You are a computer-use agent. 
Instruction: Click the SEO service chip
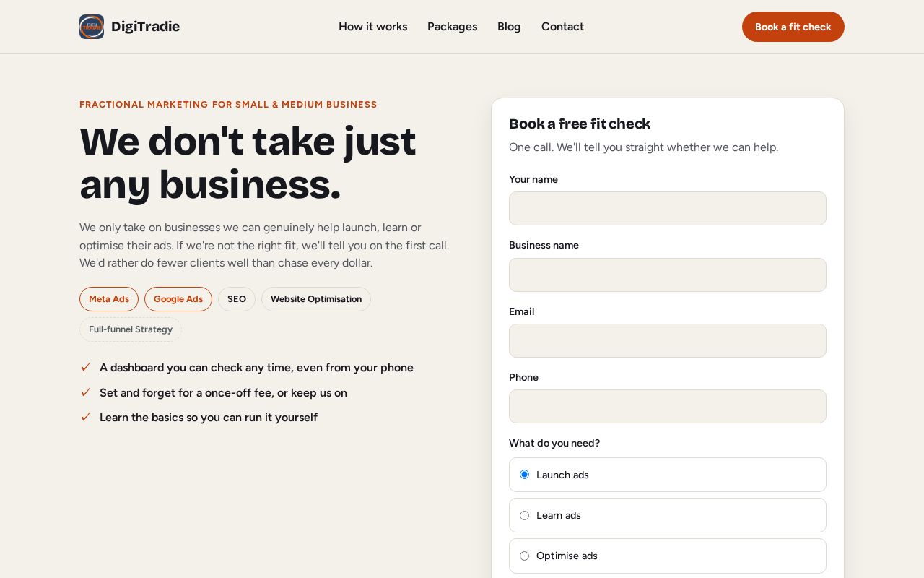click(237, 299)
